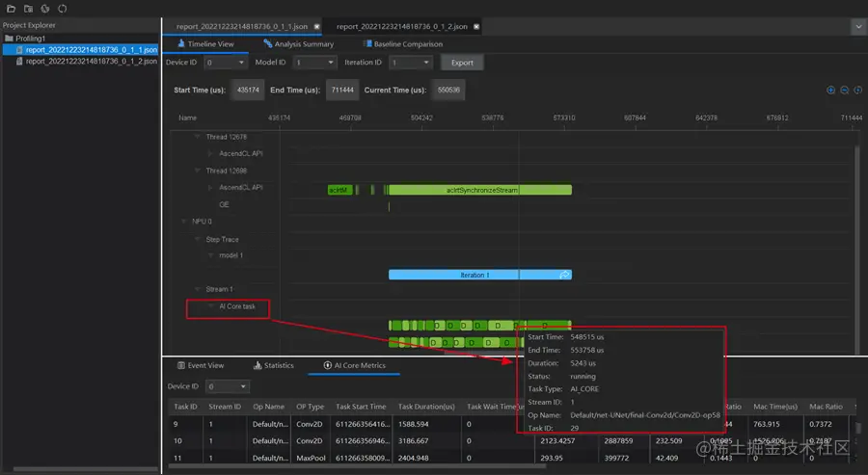Click the GE row label
The image size is (868, 475).
[224, 204]
